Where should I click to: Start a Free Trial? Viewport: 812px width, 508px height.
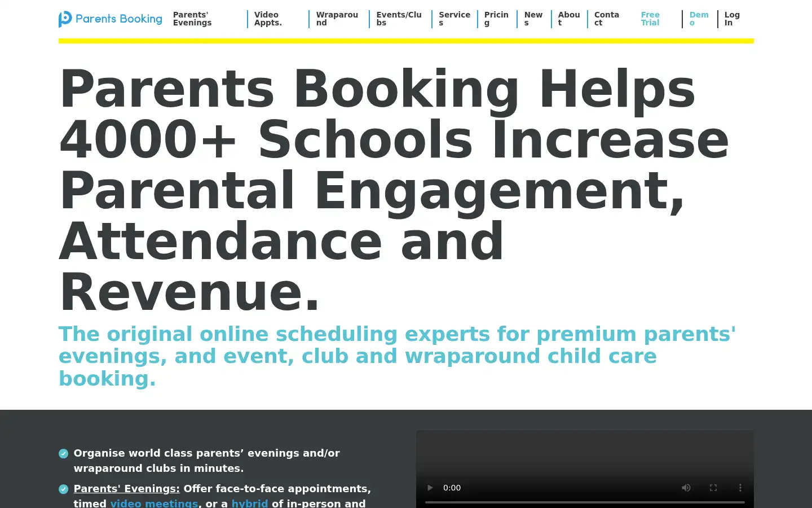tap(650, 19)
